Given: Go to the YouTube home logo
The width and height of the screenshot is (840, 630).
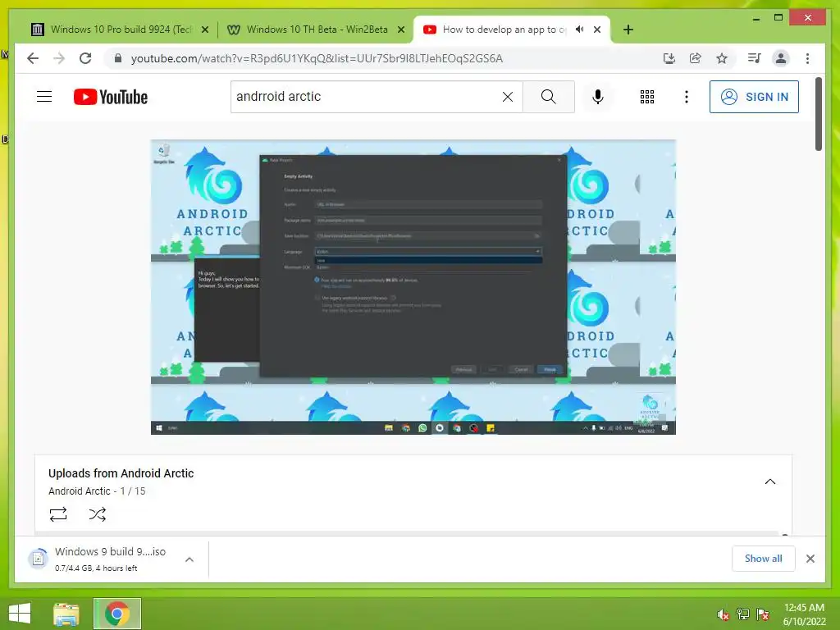Looking at the screenshot, I should pyautogui.click(x=111, y=97).
